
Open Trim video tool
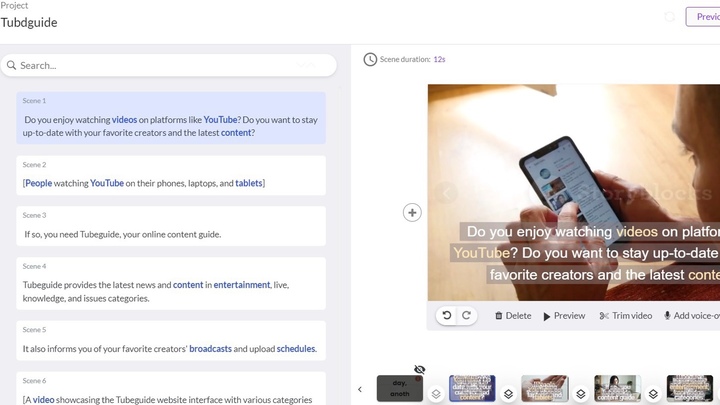point(625,316)
